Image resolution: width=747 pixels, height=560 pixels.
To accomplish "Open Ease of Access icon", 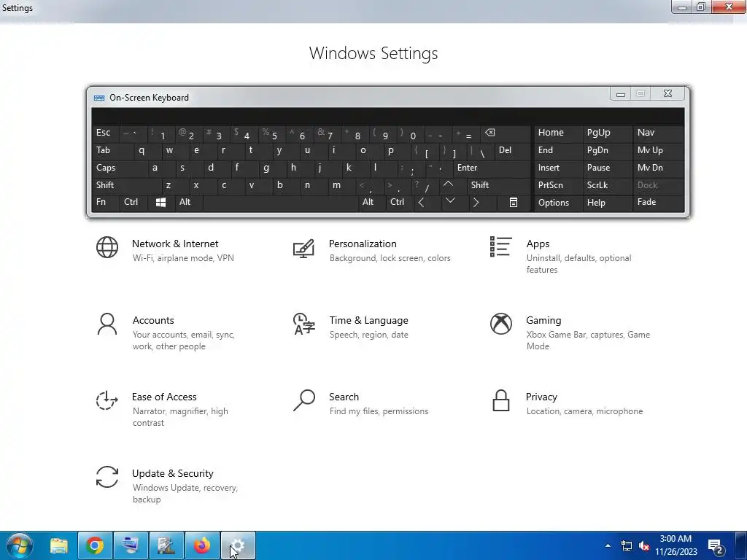I will [x=107, y=400].
